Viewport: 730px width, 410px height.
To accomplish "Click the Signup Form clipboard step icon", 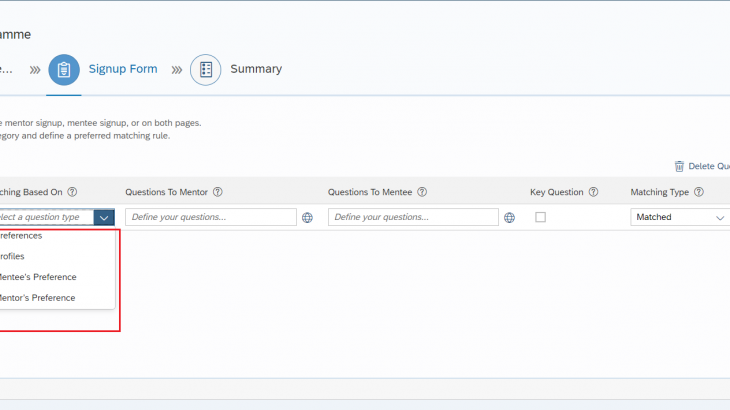I will (64, 70).
